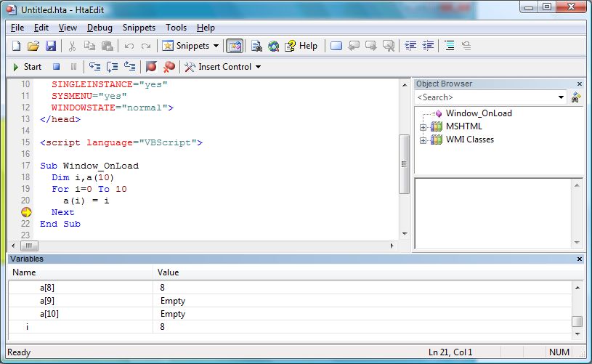Click the second indent icon left of the comment icons
The width and height of the screenshot is (592, 364).
[x=428, y=46]
